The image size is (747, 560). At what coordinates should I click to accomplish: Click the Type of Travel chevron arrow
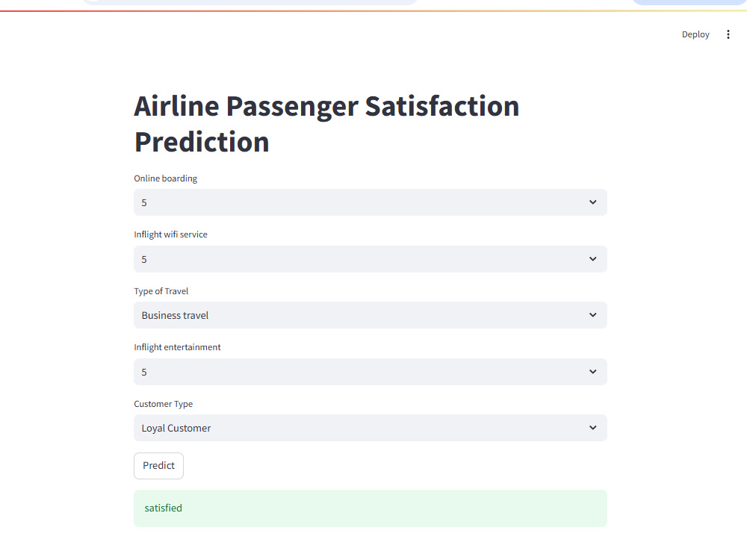tap(592, 315)
